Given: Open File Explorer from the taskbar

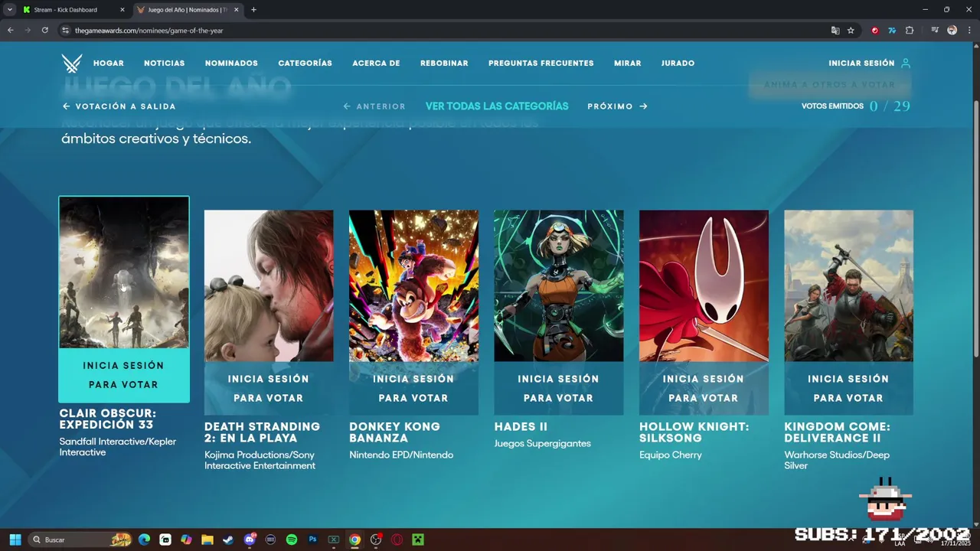Looking at the screenshot, I should (207, 540).
